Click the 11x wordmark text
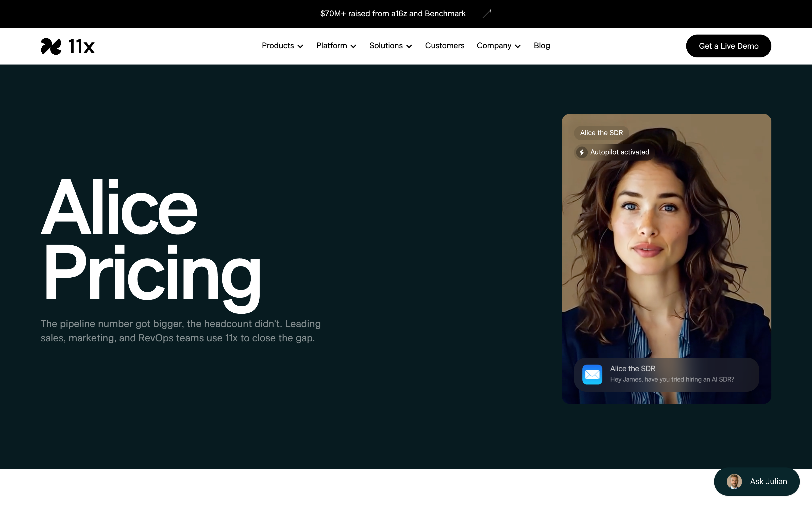This screenshot has height=508, width=812. pyautogui.click(x=81, y=46)
